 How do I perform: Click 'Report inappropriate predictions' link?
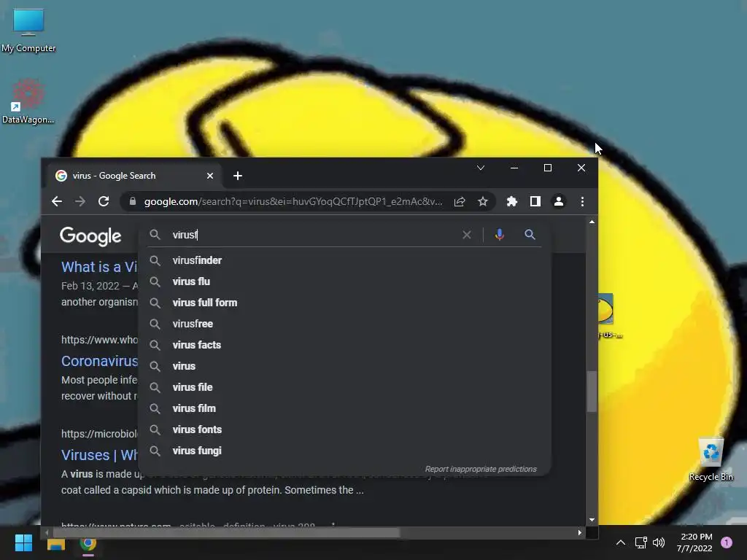point(481,469)
